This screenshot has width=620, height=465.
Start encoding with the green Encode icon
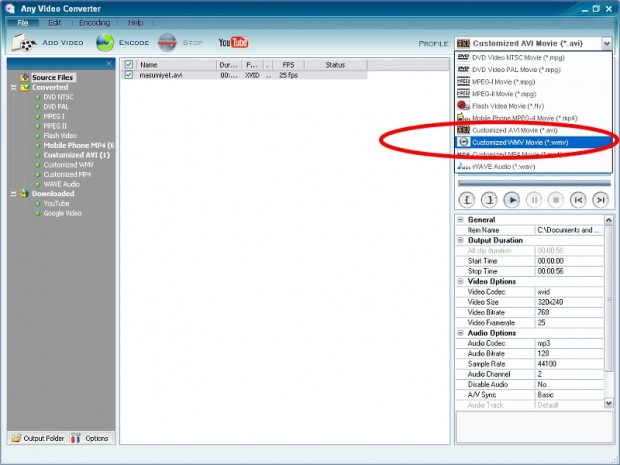click(105, 43)
